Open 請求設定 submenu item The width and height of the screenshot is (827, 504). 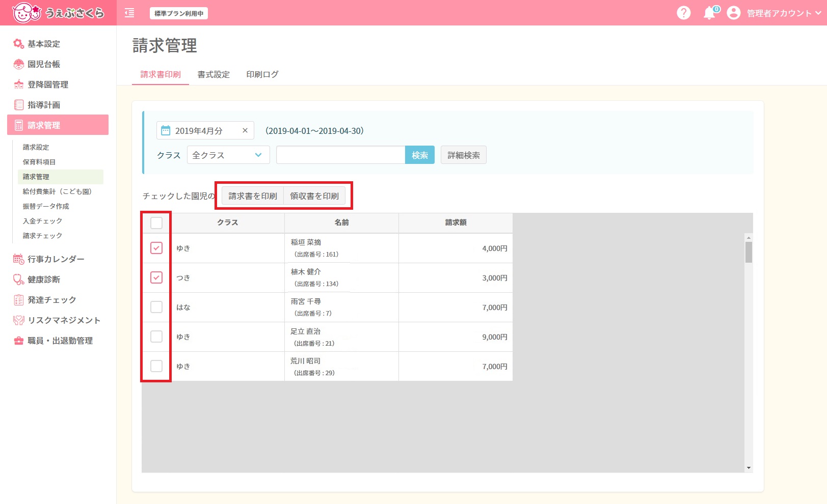36,147
